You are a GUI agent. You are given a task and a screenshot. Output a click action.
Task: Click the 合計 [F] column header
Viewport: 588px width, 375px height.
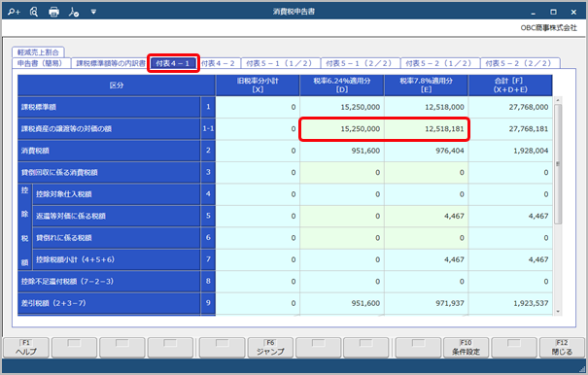click(x=510, y=85)
